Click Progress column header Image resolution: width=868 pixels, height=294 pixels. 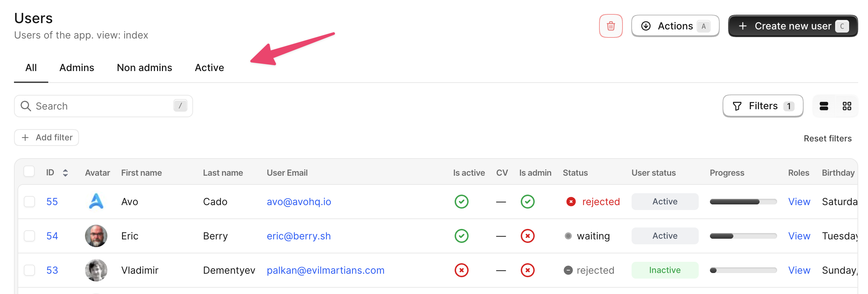[x=727, y=173]
